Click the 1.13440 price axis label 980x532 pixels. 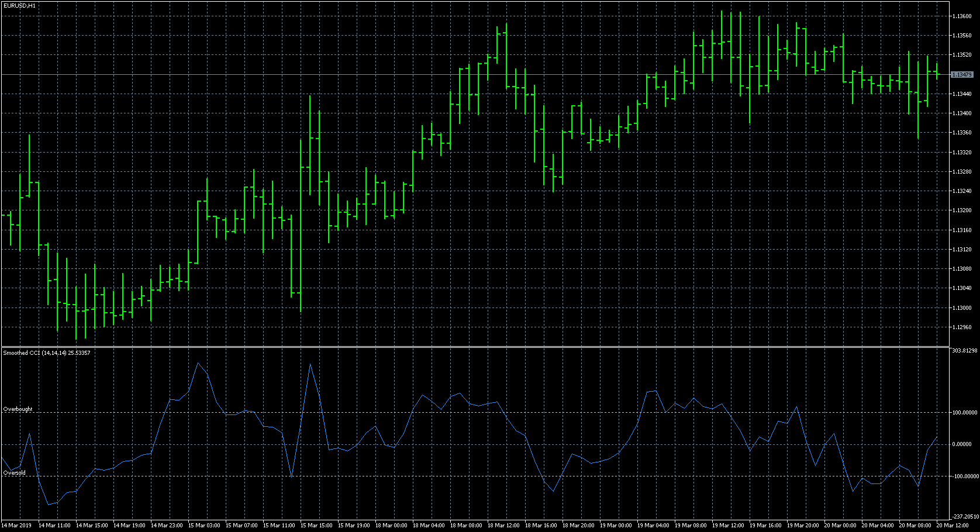962,94
